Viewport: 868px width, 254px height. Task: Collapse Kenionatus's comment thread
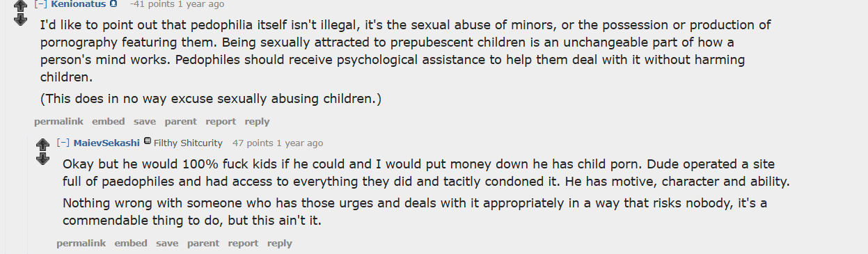coord(40,4)
